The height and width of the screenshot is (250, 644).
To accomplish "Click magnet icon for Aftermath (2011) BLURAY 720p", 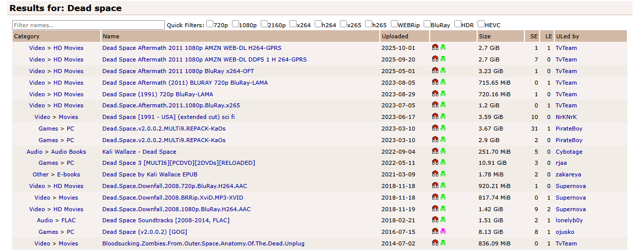I will point(435,82).
